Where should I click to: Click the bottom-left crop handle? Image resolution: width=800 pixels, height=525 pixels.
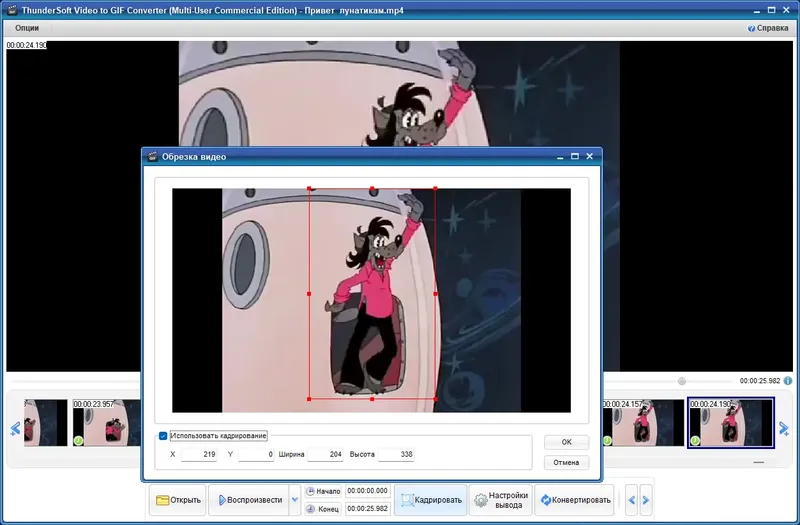309,399
